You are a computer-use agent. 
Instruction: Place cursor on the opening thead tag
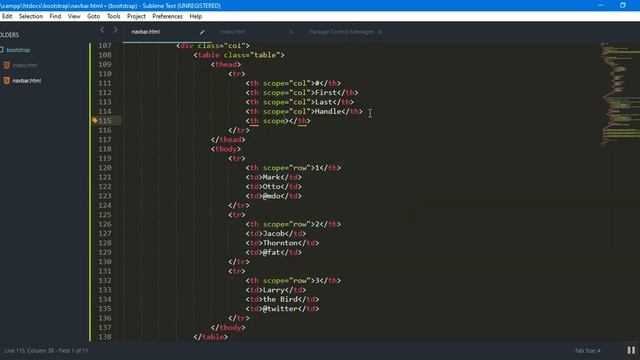click(226, 64)
